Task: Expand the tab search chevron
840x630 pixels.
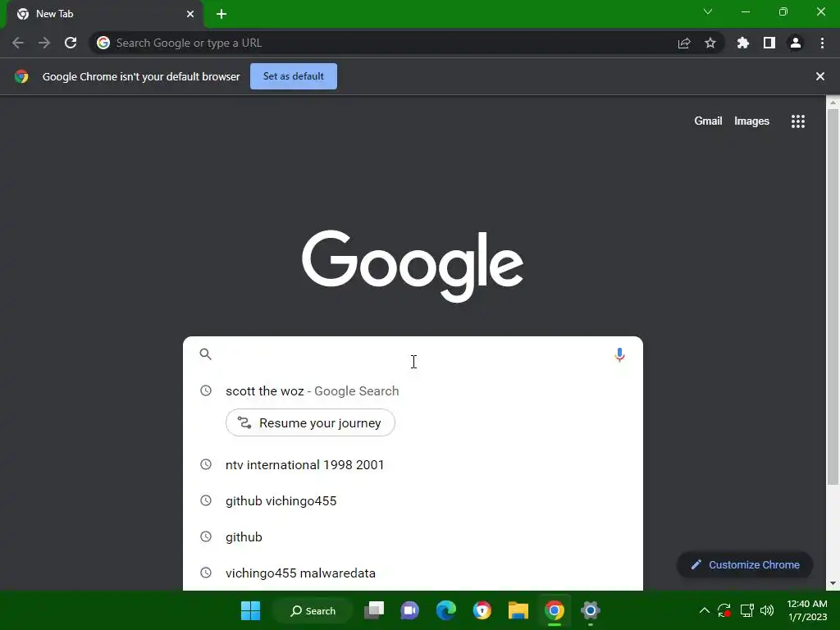Action: coord(708,11)
